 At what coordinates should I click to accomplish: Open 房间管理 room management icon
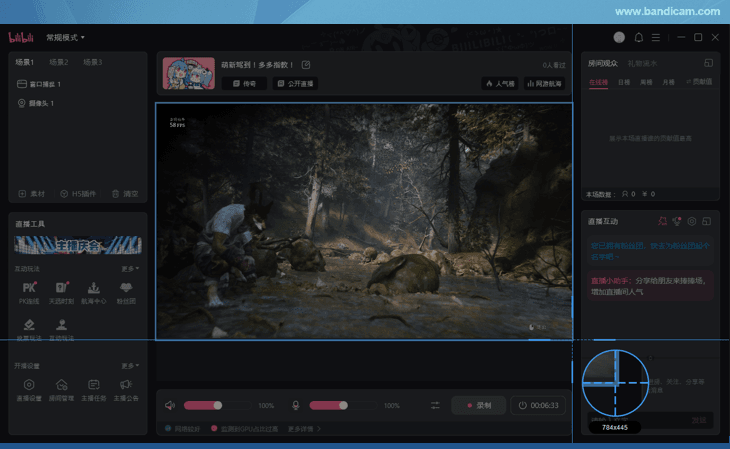pos(62,387)
